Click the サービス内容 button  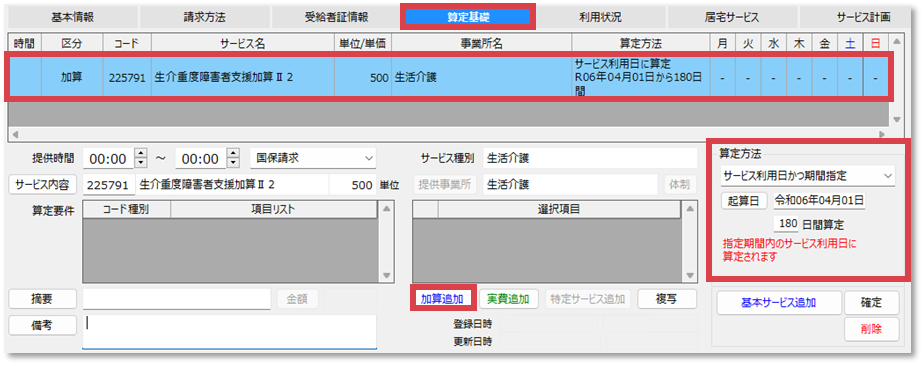(42, 184)
